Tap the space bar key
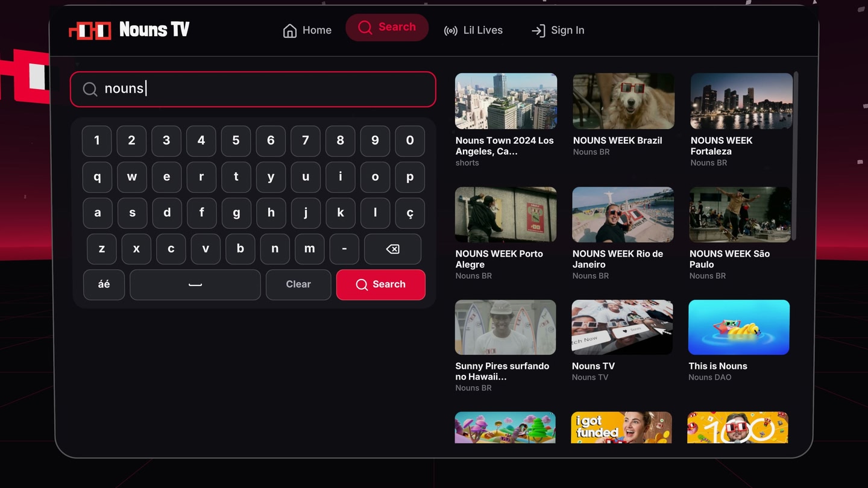Image resolution: width=868 pixels, height=488 pixels. (x=195, y=284)
